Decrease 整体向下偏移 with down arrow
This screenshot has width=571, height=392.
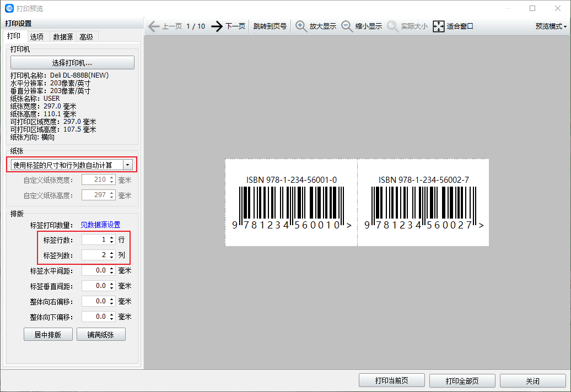pyautogui.click(x=112, y=319)
